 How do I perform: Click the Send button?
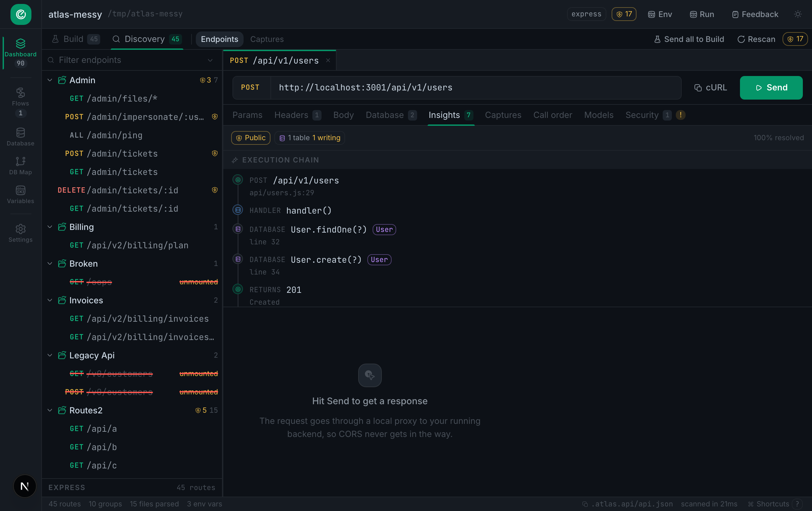click(x=771, y=88)
